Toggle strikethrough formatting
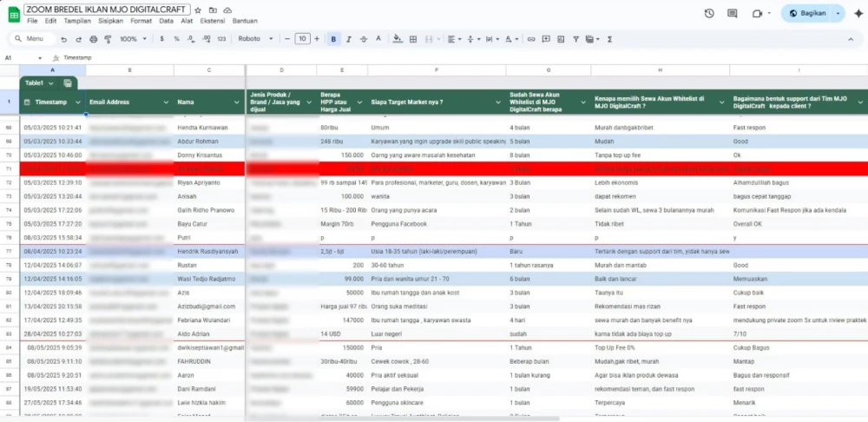Viewport: 868px width, 422px height. 364,39
